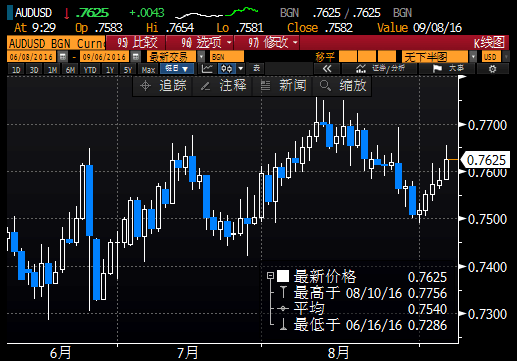Click the AUDUSD ticker name in header

(34, 13)
